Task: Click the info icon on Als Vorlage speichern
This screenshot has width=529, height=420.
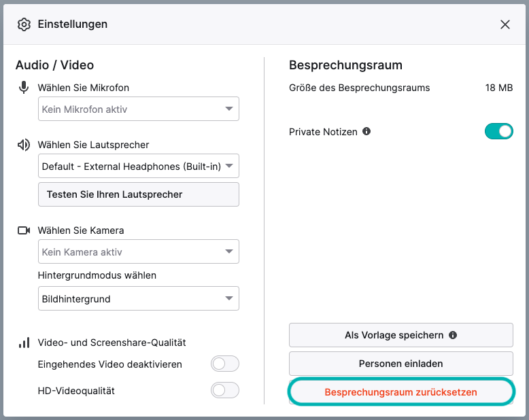Action: coord(453,335)
